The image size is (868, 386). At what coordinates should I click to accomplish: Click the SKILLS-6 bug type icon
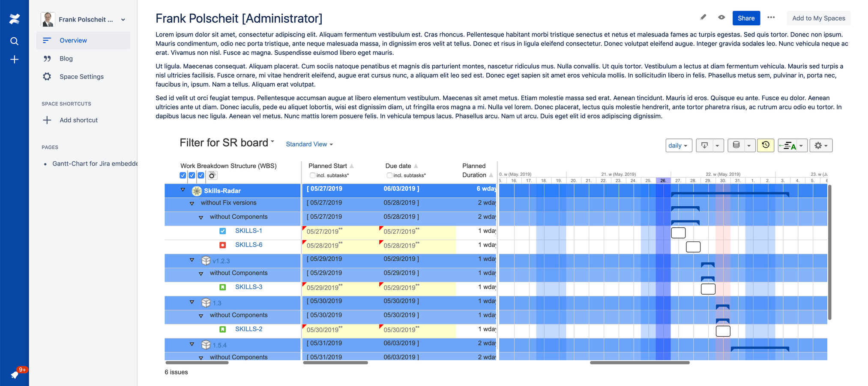pyautogui.click(x=223, y=245)
